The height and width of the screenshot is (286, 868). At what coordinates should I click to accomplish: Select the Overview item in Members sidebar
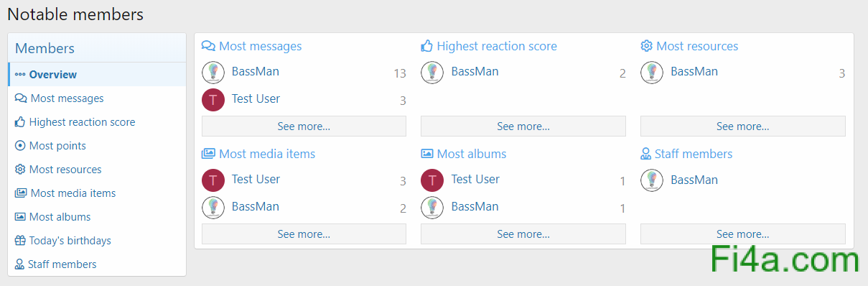pyautogui.click(x=97, y=75)
